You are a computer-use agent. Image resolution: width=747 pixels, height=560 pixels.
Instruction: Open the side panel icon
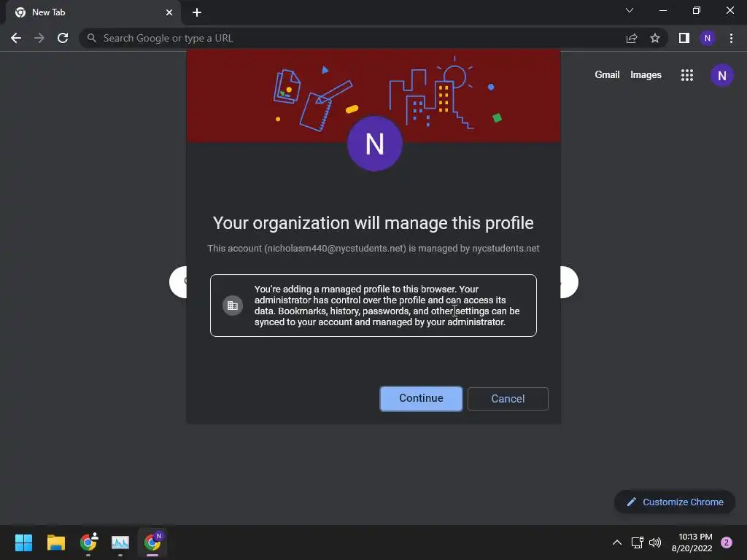click(x=684, y=38)
